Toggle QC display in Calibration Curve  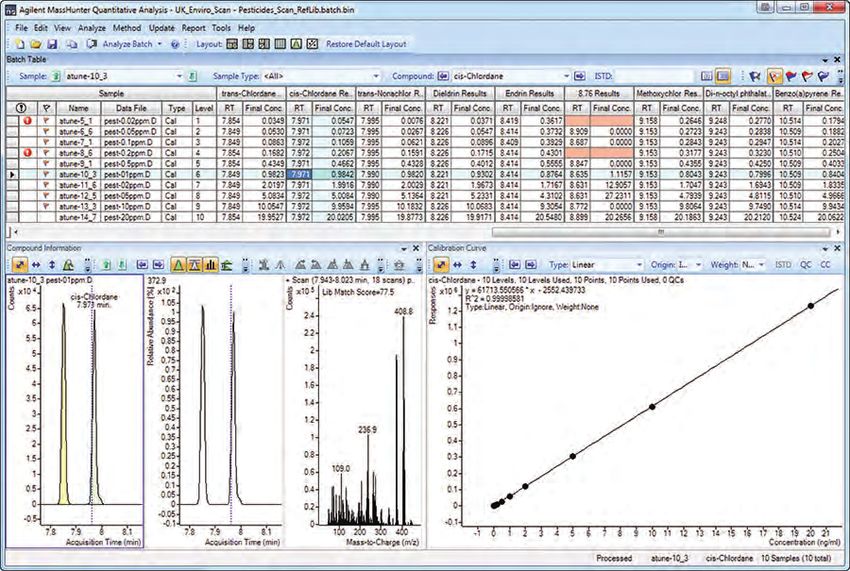point(806,265)
